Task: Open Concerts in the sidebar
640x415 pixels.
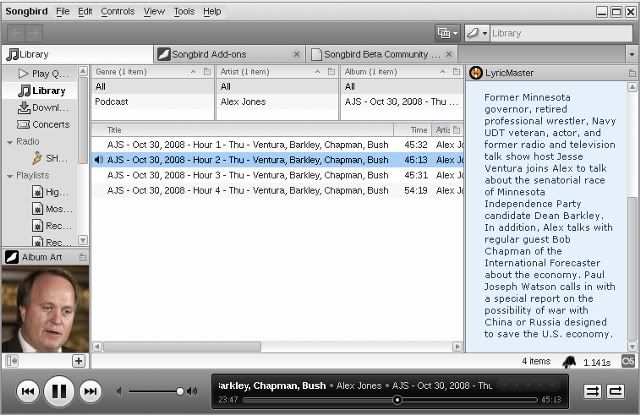Action: (x=40, y=124)
